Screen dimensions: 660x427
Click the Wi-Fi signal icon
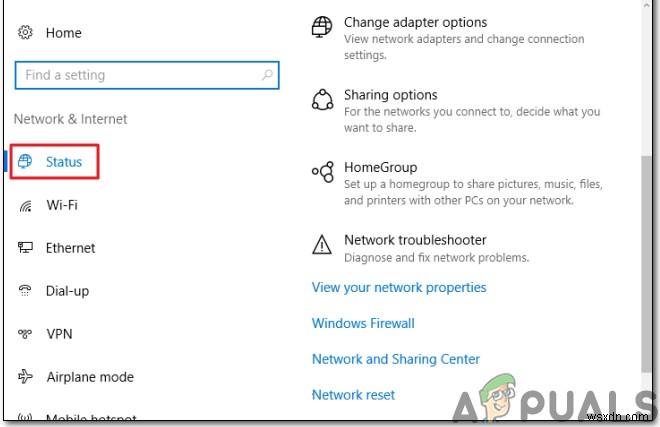pos(26,205)
